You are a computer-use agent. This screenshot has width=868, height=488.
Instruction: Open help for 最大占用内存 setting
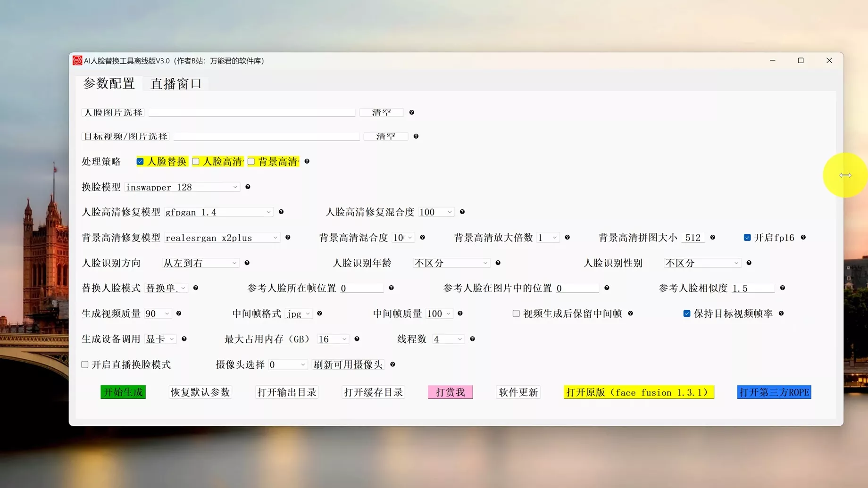click(357, 339)
